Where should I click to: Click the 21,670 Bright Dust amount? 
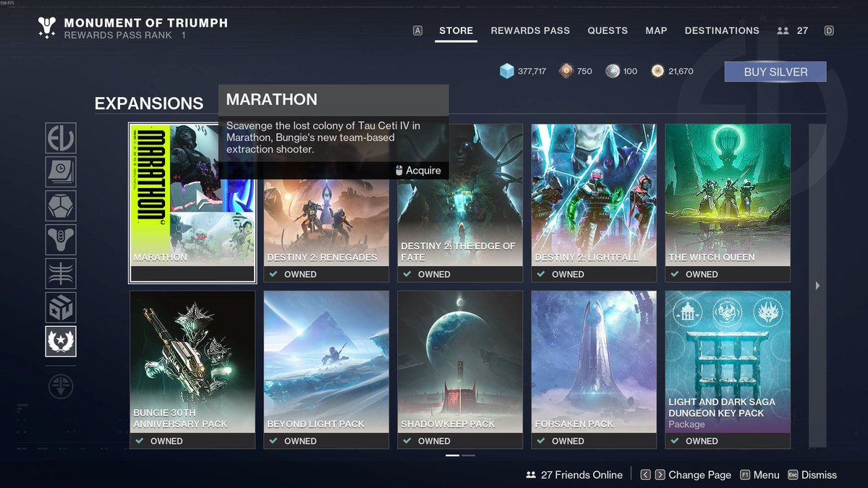pyautogui.click(x=681, y=72)
